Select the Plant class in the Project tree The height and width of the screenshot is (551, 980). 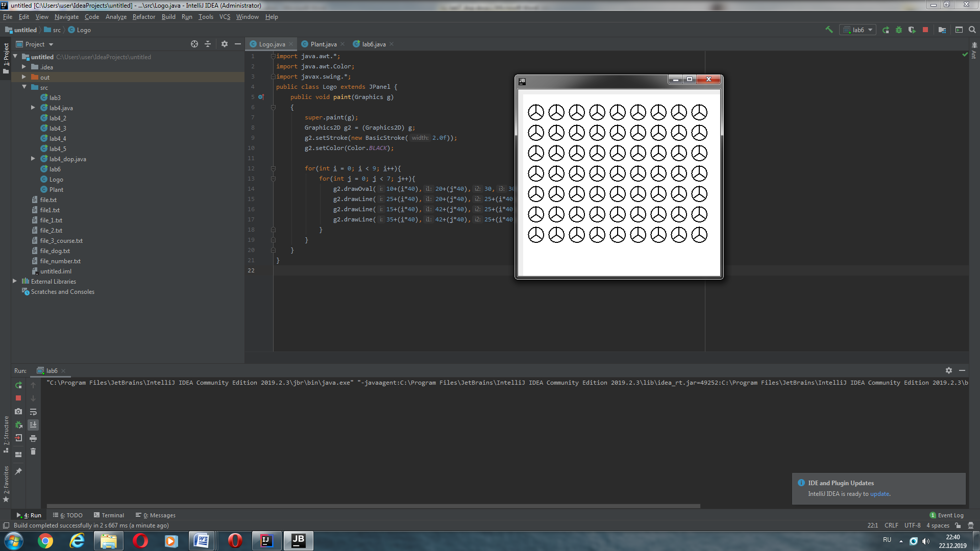click(56, 189)
